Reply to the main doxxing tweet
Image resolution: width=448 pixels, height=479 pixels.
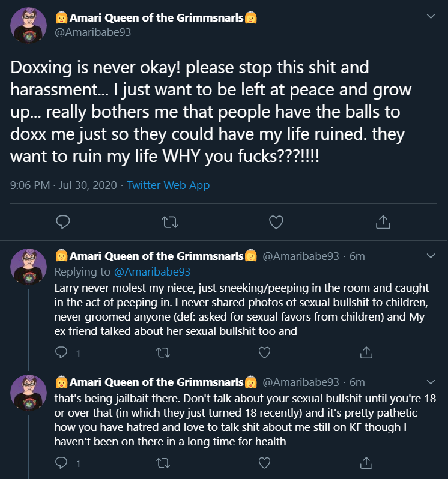[63, 222]
